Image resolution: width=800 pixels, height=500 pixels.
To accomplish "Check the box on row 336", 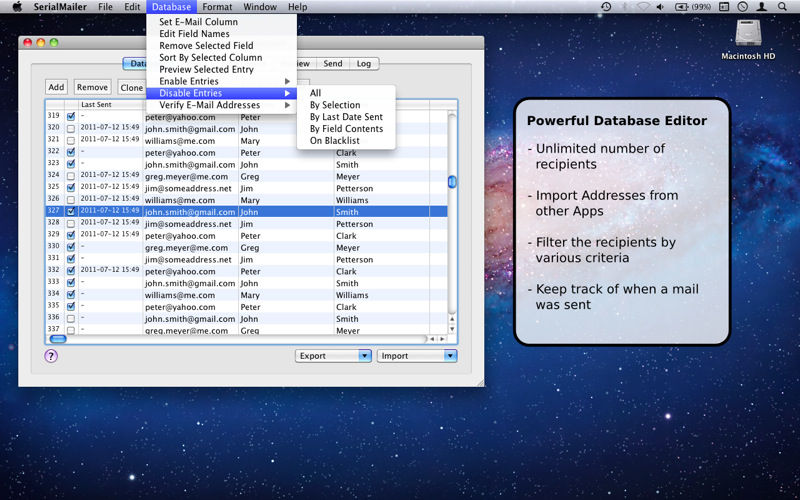I will click(x=71, y=319).
